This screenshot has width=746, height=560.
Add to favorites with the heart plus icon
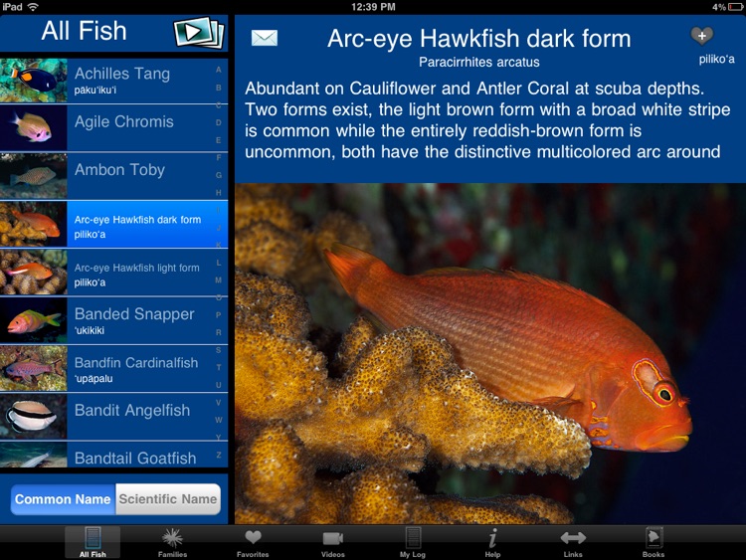pyautogui.click(x=702, y=36)
